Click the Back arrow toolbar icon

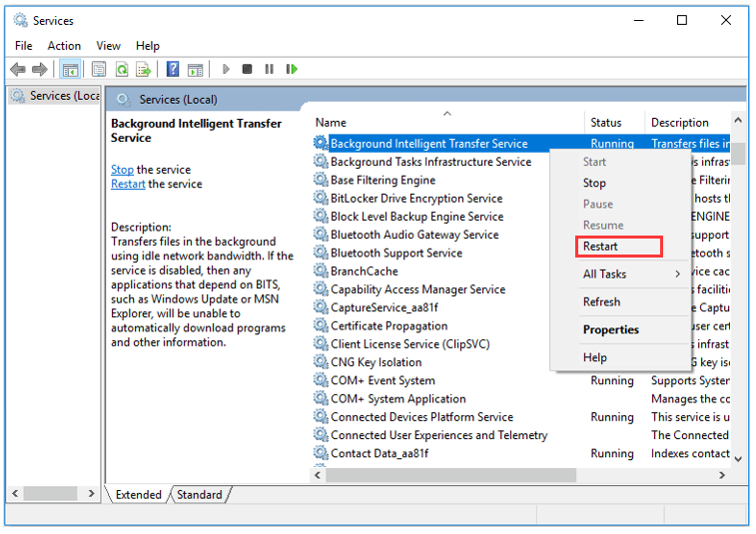[18, 70]
